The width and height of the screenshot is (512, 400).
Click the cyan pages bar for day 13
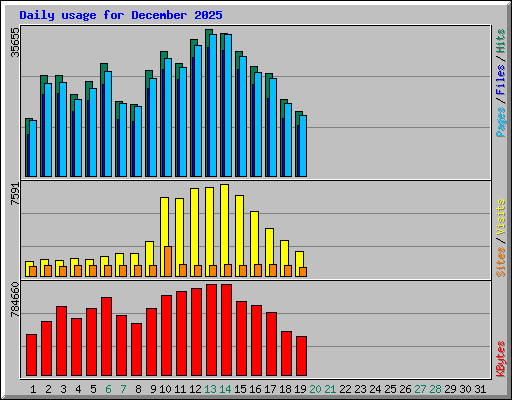click(x=213, y=105)
